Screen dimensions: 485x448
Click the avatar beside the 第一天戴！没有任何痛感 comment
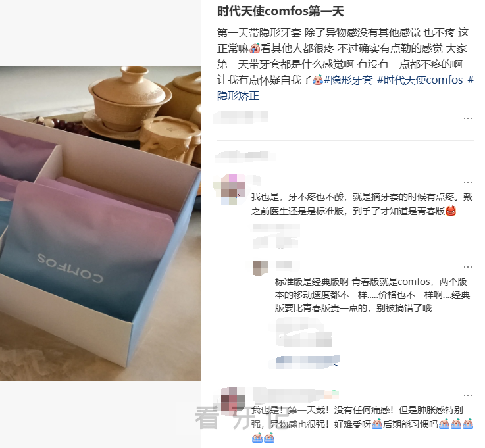click(x=233, y=399)
